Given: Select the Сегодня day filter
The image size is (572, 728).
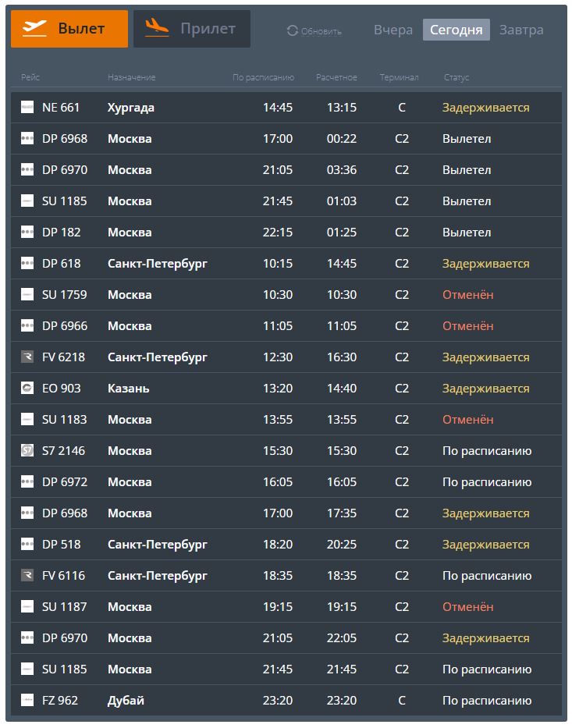Looking at the screenshot, I should click(457, 30).
